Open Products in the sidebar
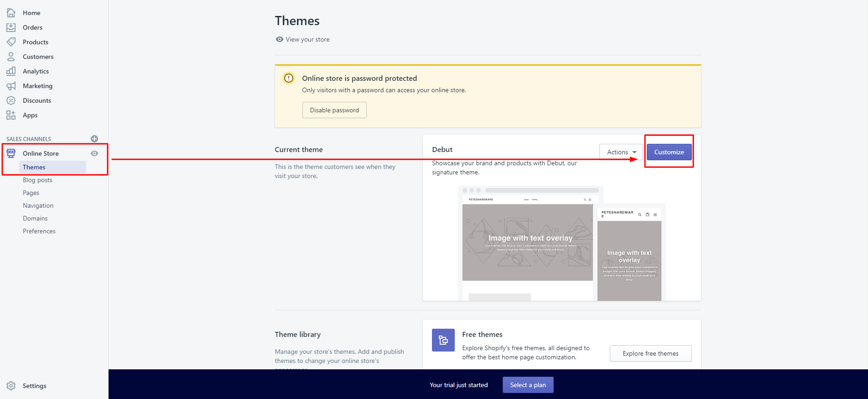This screenshot has width=868, height=399. [x=36, y=42]
